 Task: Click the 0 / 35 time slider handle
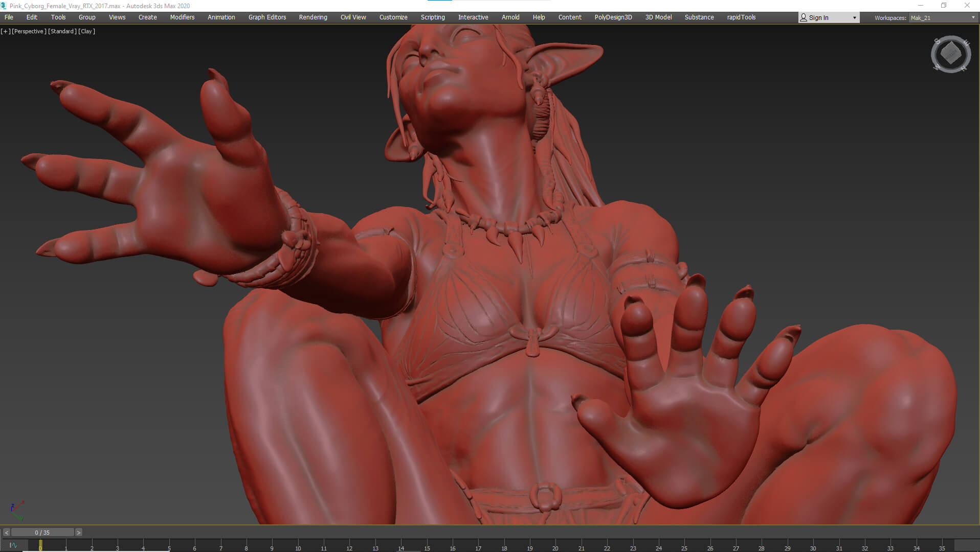click(42, 533)
